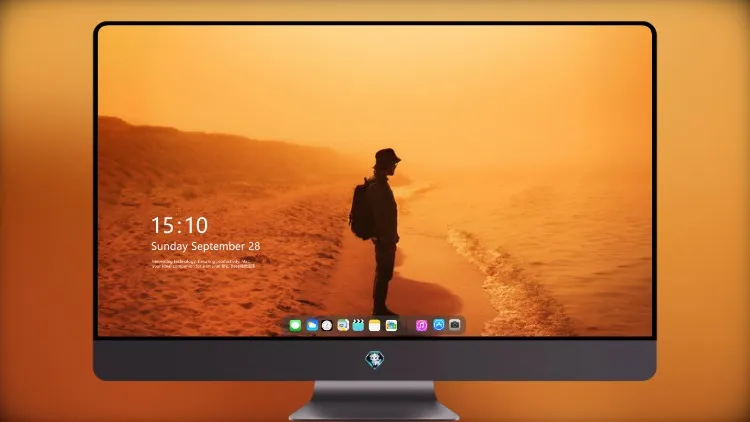This screenshot has width=750, height=422.
Task: Open the Clock app in the dock
Action: 327,326
